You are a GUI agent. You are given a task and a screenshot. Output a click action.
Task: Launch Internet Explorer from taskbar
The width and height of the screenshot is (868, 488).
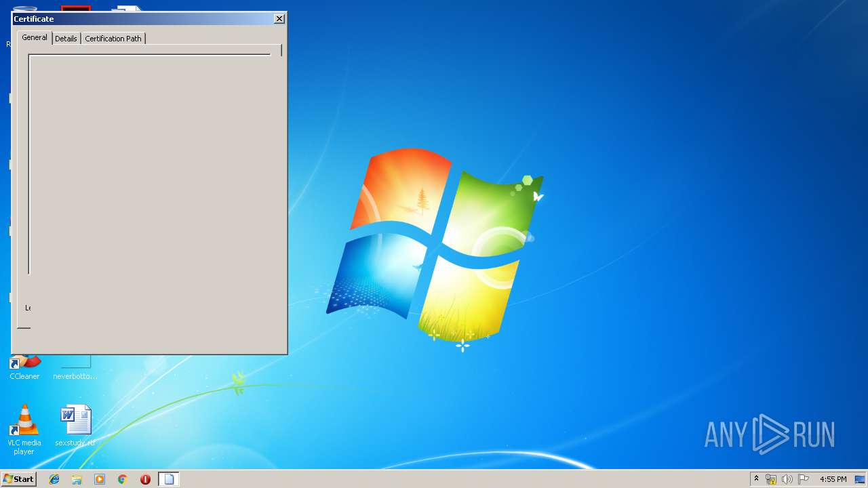click(x=54, y=479)
